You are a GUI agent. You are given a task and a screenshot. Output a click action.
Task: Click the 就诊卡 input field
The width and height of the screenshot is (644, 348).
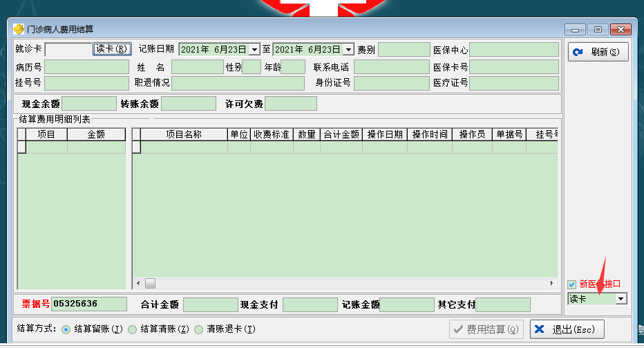[68, 49]
